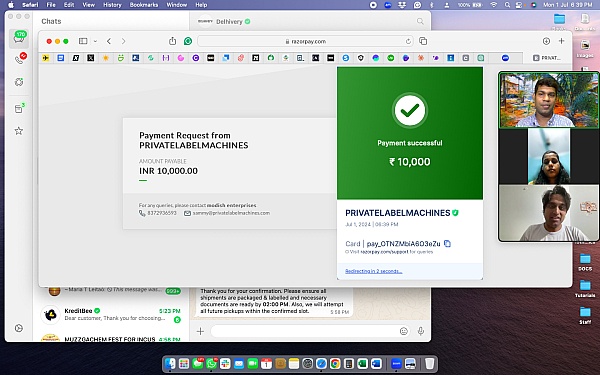The image size is (600, 375).
Task: Open Zoom from the Dock
Action: tap(396, 363)
